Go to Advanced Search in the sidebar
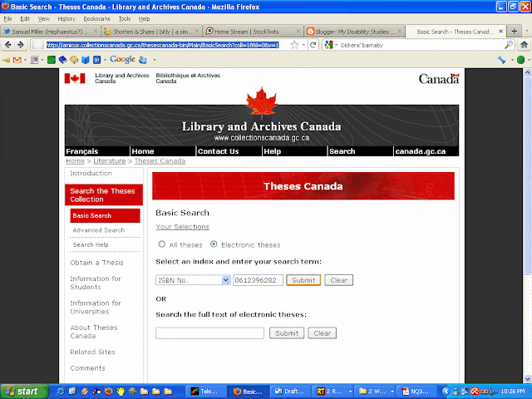532x399 pixels. click(x=98, y=230)
